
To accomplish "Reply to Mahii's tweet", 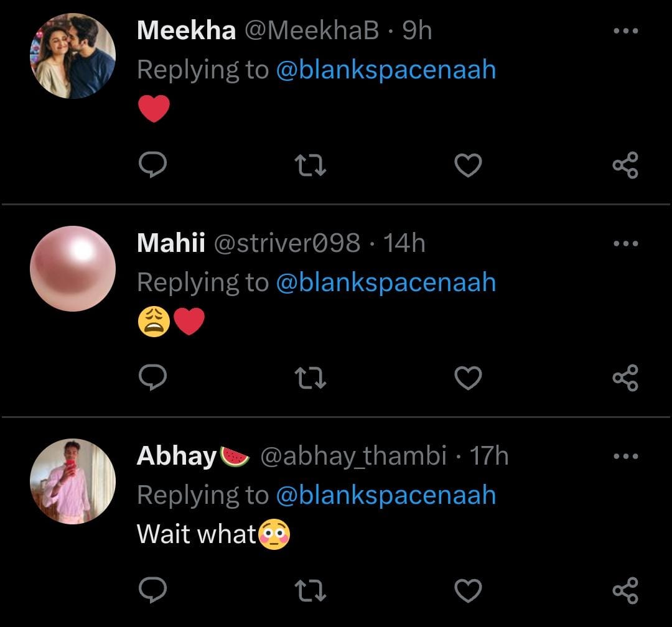I will 152,377.
